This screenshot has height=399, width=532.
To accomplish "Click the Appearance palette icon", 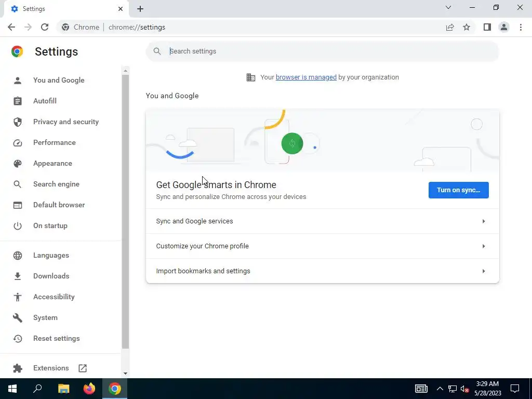I will click(x=18, y=164).
